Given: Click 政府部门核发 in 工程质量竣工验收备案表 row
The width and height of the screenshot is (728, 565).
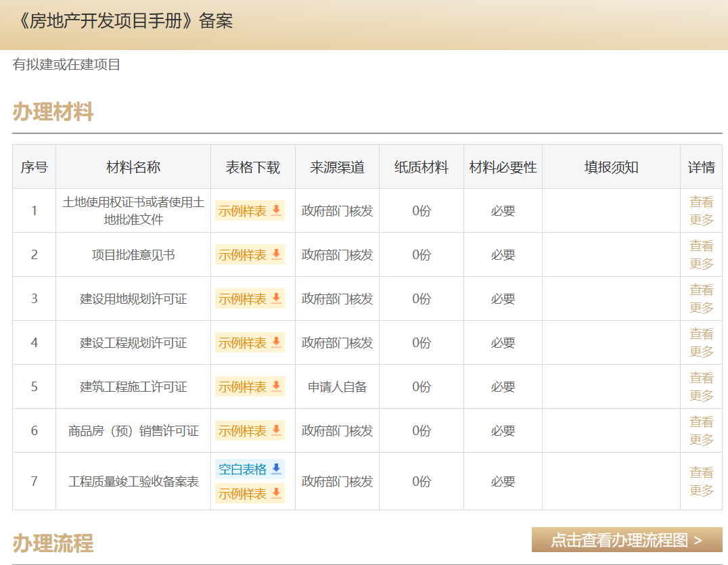Looking at the screenshot, I should click(337, 481).
